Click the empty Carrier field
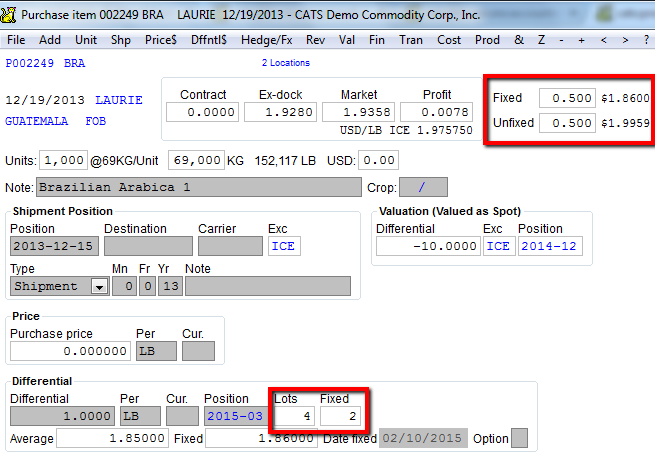The width and height of the screenshot is (655, 468). pyautogui.click(x=230, y=246)
